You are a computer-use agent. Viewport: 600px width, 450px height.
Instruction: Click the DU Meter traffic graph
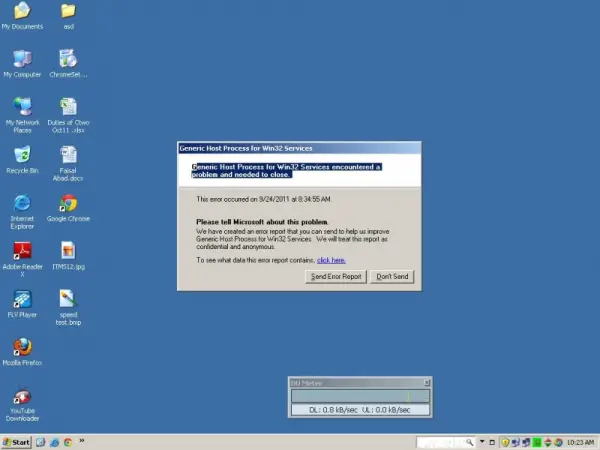(360, 396)
